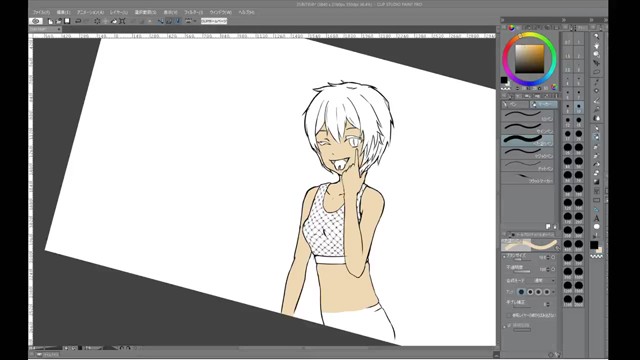Click the delete sub tool trash icon
Image resolution: width=640 pixels, height=360 pixels.
(554, 227)
